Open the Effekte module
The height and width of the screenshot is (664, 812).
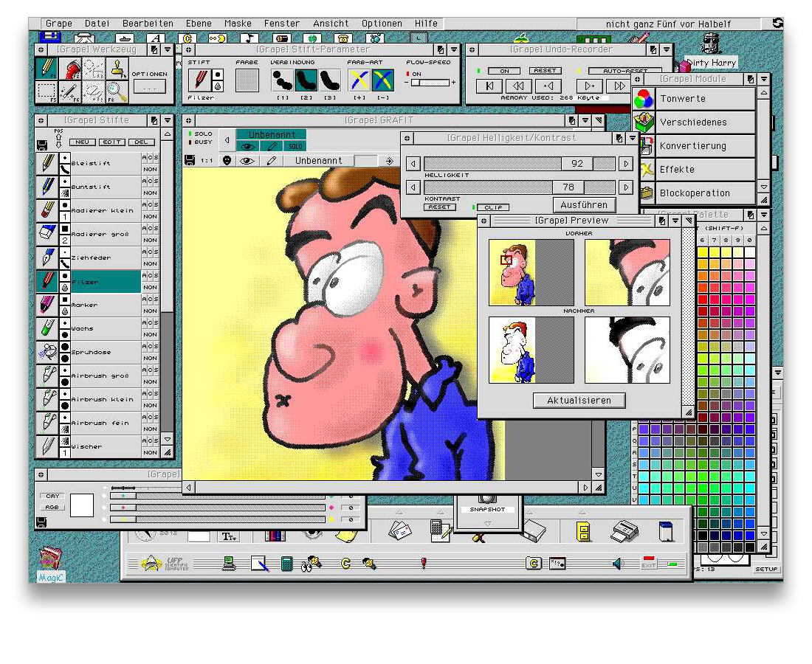705,169
